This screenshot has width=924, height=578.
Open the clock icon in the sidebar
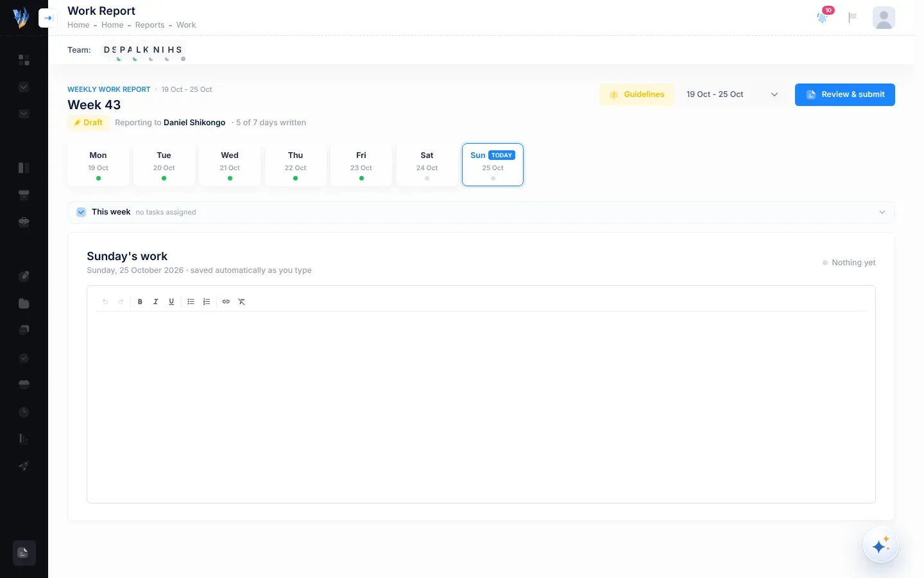pyautogui.click(x=24, y=412)
